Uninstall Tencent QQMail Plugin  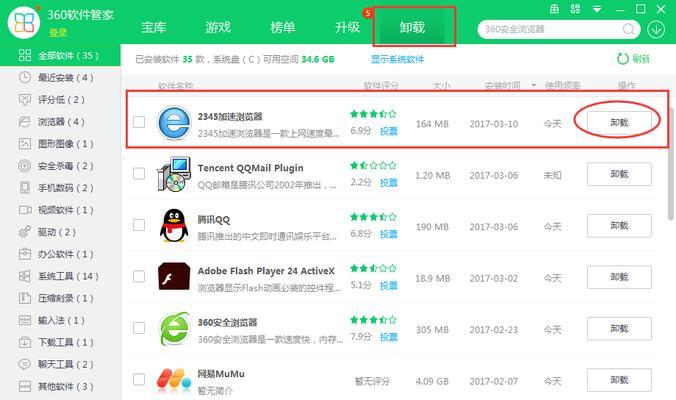(x=619, y=174)
